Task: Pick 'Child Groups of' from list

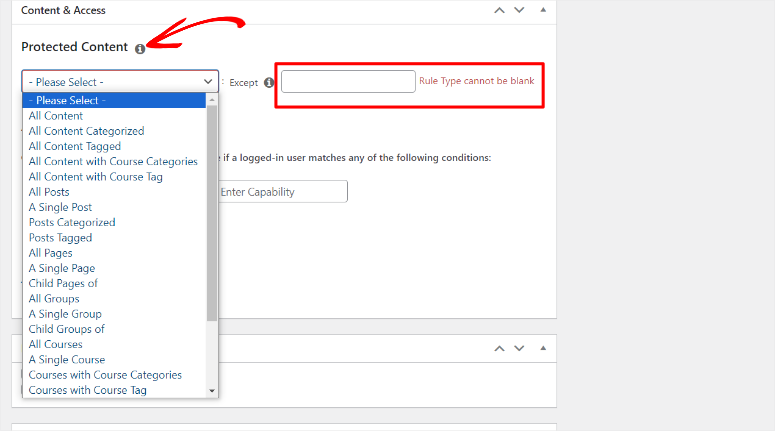Action: 66,329
